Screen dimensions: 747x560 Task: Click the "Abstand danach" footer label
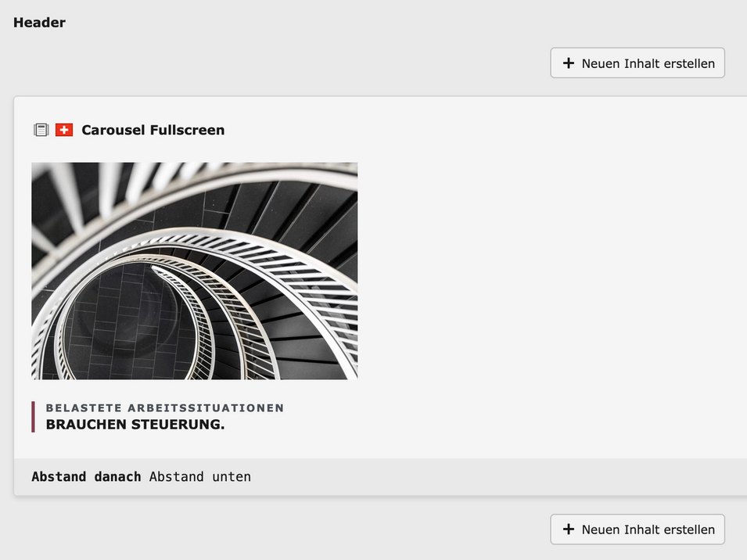[x=86, y=476]
